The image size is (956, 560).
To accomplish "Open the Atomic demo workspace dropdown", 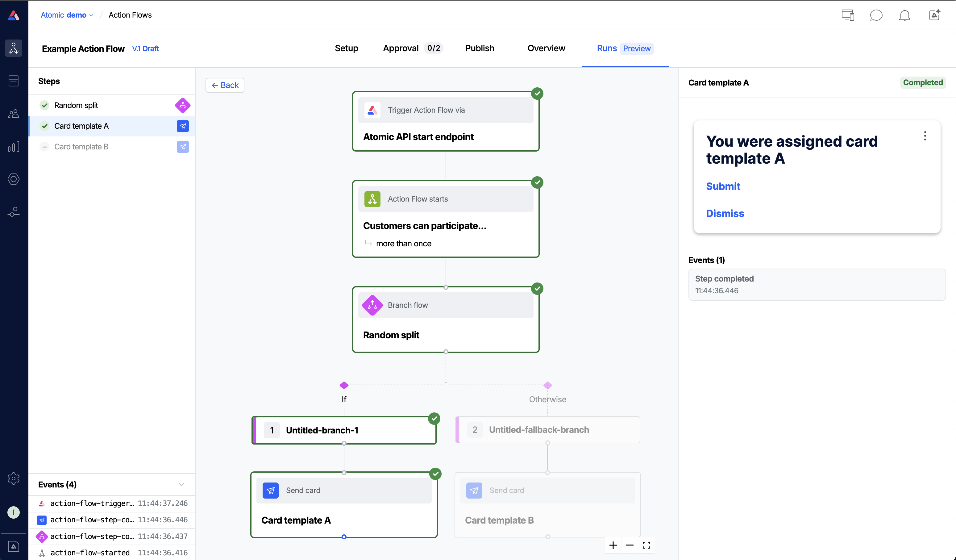I will [67, 15].
